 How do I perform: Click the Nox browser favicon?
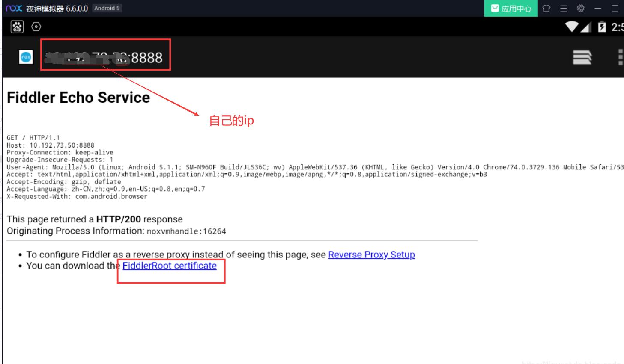tap(26, 57)
